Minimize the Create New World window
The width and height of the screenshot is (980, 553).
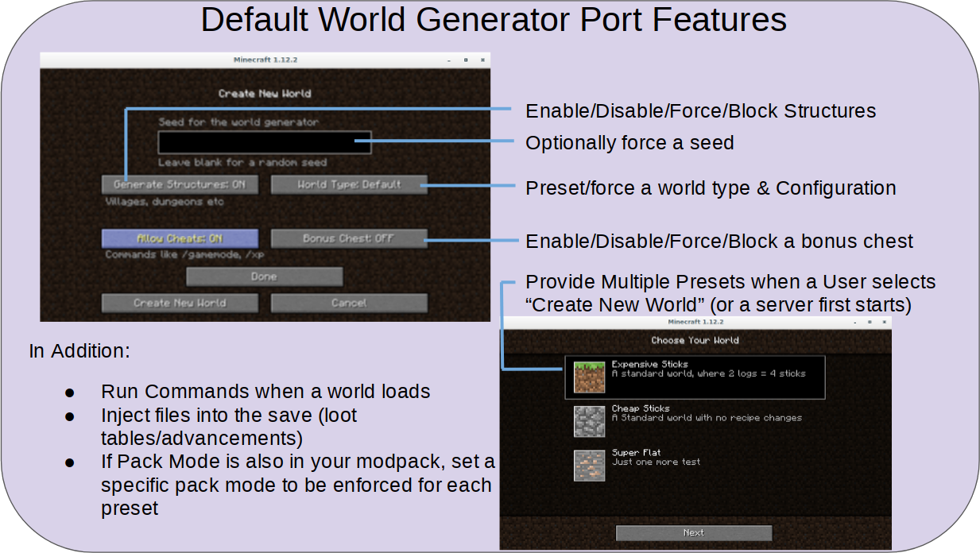[449, 60]
